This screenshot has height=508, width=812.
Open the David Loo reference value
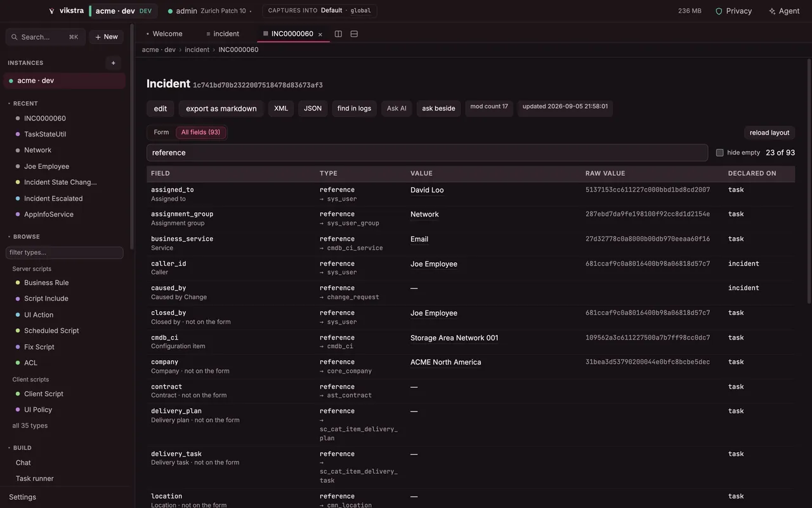[427, 190]
